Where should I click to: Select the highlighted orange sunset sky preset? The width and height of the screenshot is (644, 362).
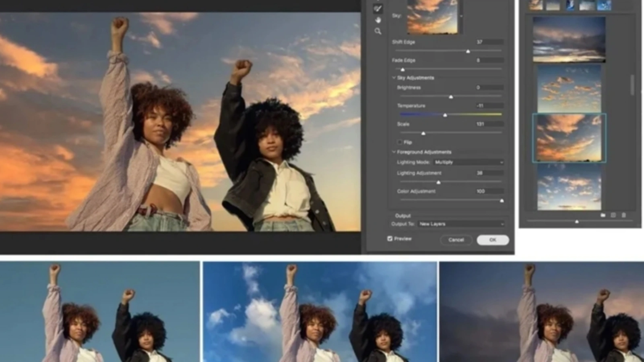569,138
